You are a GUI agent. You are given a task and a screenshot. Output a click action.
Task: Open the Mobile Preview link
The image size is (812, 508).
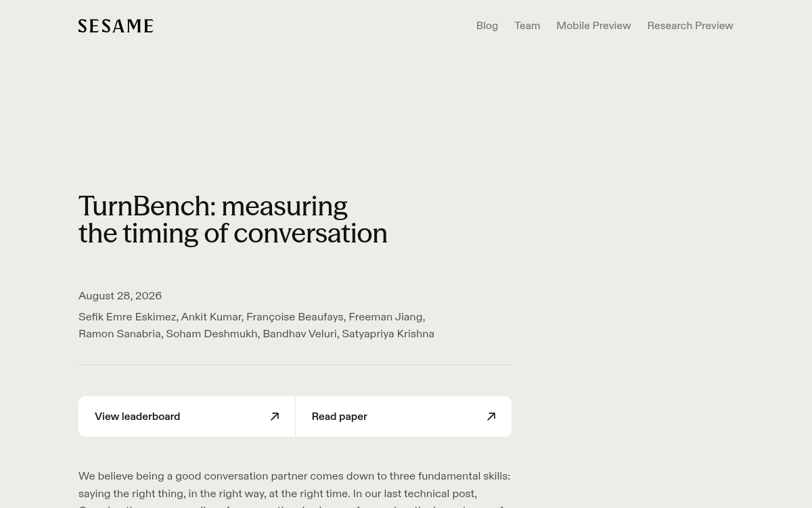[x=593, y=26]
